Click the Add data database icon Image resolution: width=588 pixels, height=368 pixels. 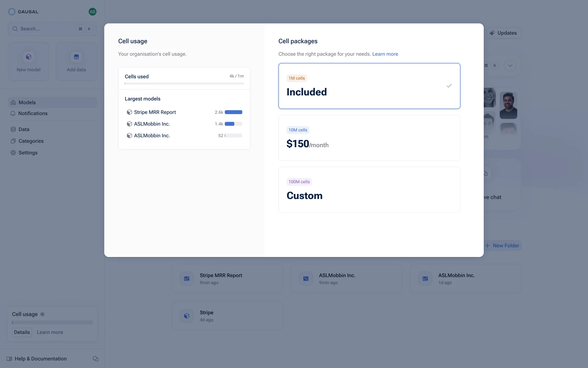76,57
